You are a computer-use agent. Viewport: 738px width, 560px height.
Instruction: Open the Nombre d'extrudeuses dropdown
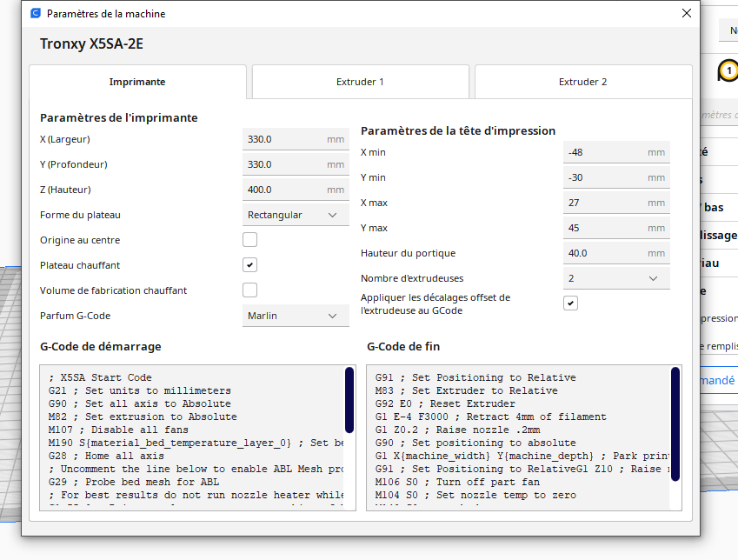click(616, 278)
